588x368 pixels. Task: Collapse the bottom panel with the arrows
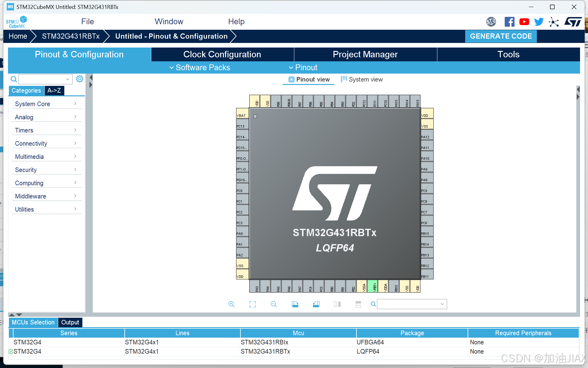click(19, 315)
